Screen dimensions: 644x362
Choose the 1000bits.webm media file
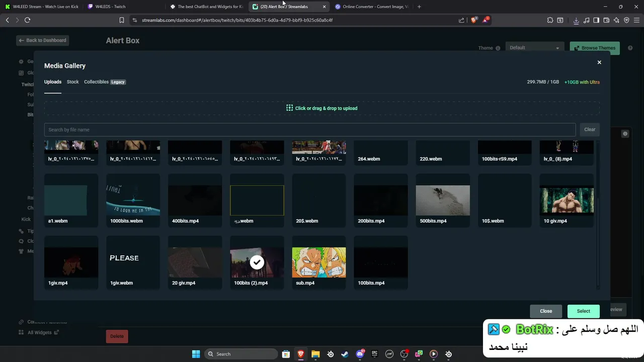pos(133,201)
